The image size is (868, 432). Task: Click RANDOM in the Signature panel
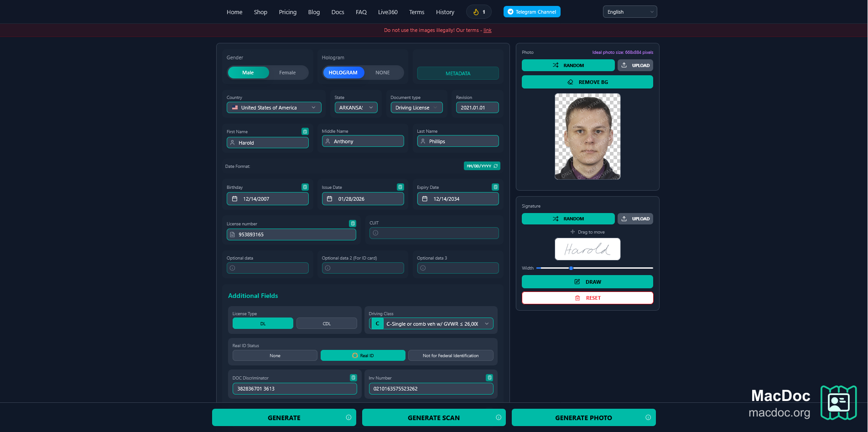568,219
